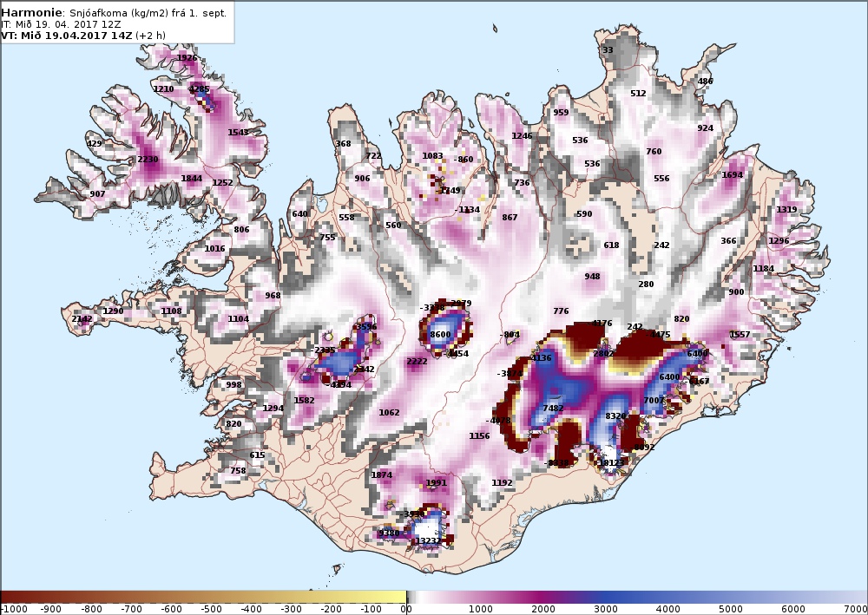868x615 pixels.
Task: Select the label 907 on the map
Action: point(97,193)
